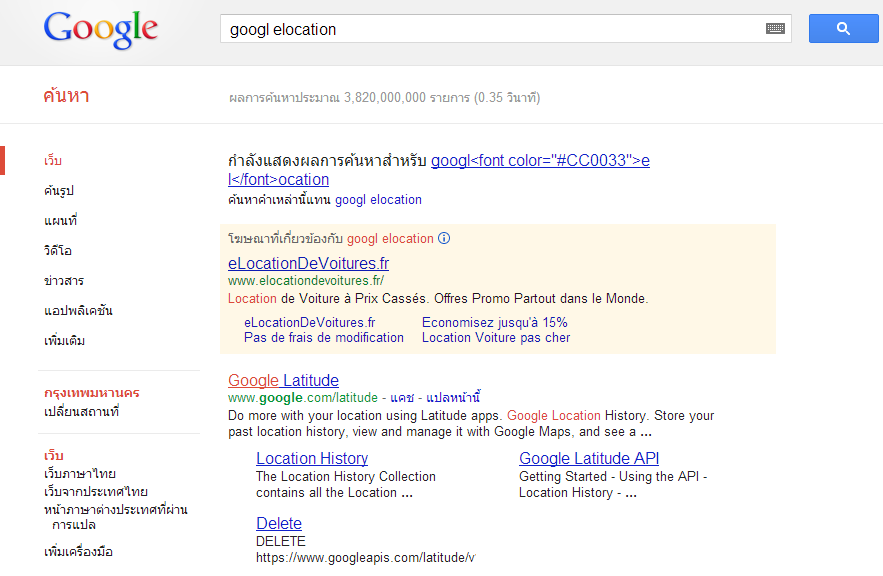This screenshot has width=883, height=576.
Task: Select the เว็บ search tab
Action: 53,161
